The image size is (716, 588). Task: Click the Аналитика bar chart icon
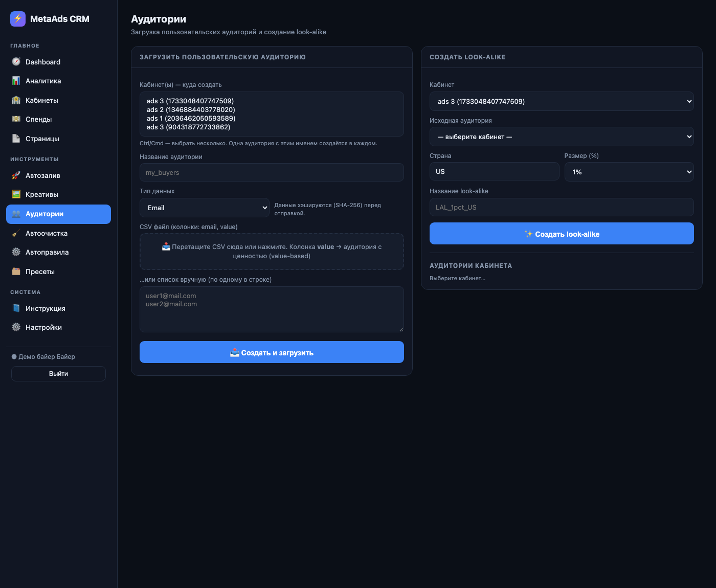16,81
